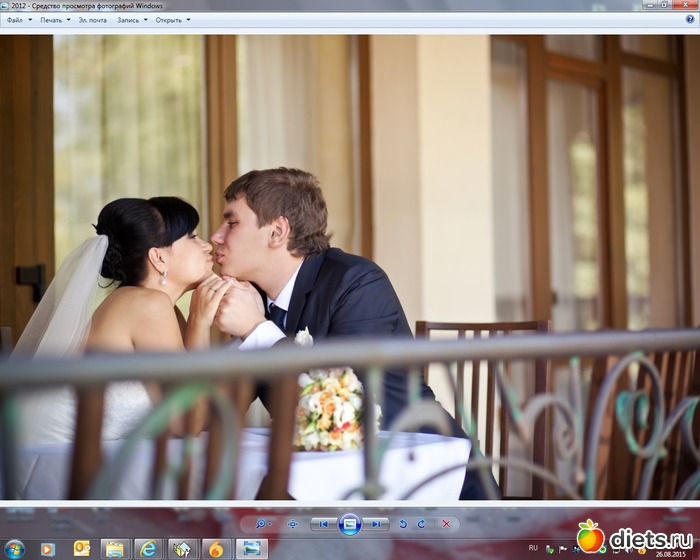700x560 pixels.
Task: Click the Windows Start button
Action: pos(14,549)
